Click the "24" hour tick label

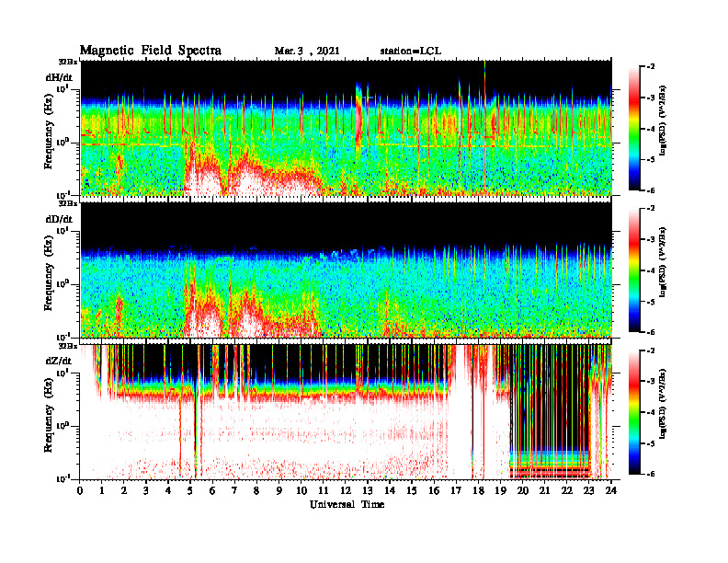[x=611, y=491]
